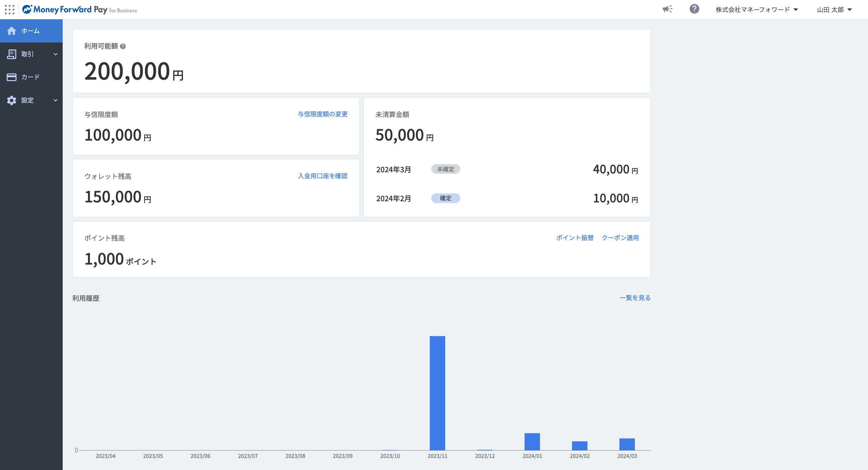
Task: Open the app launcher grid icon
Action: pos(9,9)
